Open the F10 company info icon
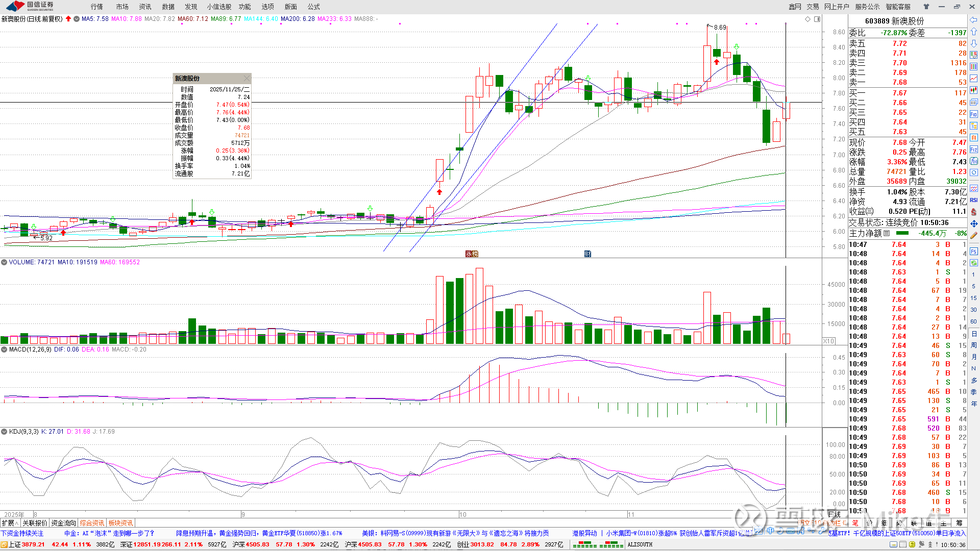This screenshot has width=980, height=551. tap(974, 114)
